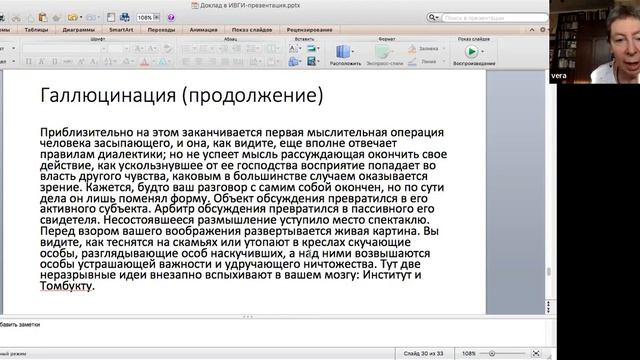
Task: Open the Показ слайдов ribbon tab
Action: point(252,30)
